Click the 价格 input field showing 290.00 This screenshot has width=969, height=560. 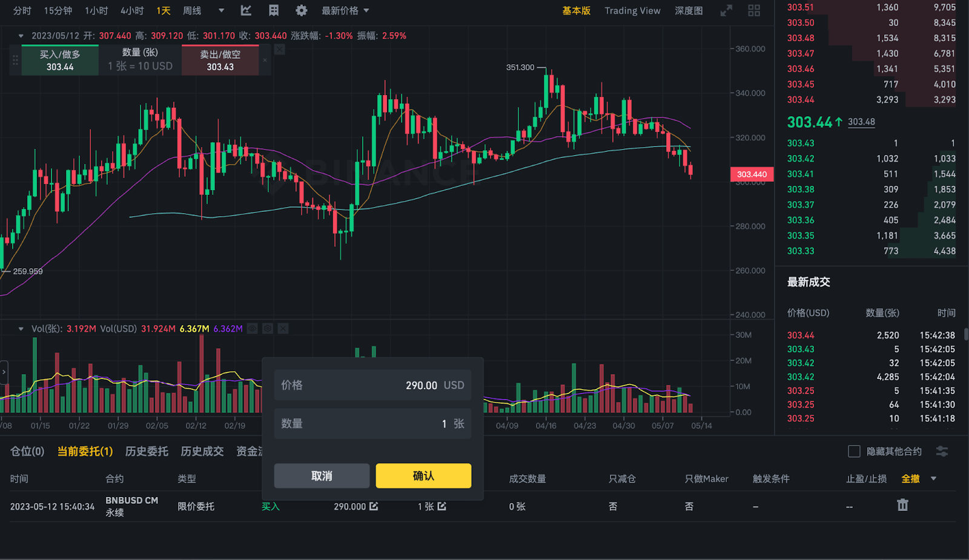click(372, 385)
